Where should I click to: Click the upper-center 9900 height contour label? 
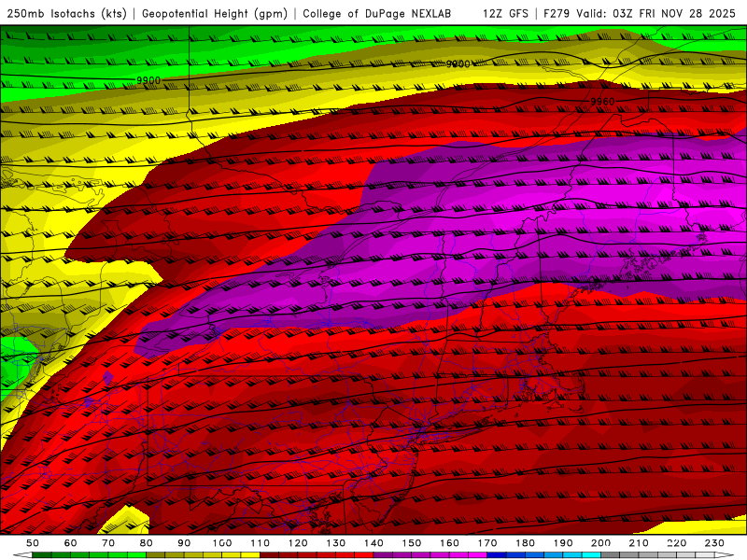click(458, 63)
